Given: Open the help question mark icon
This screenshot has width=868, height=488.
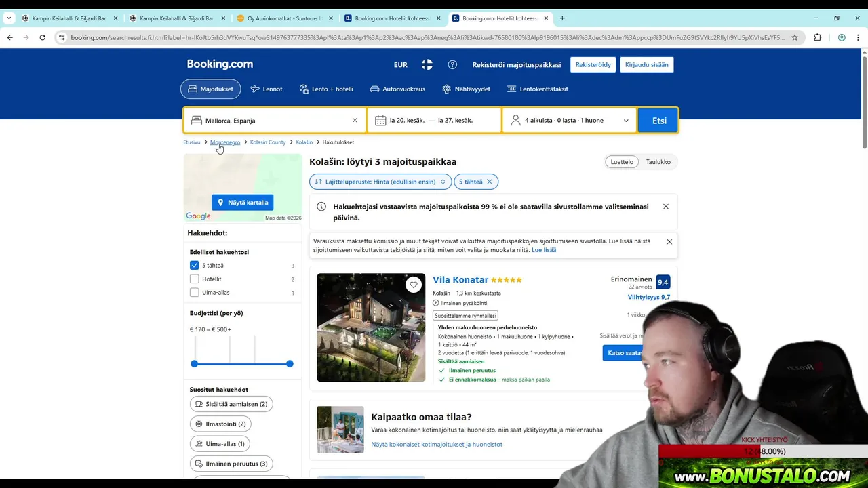Looking at the screenshot, I should coord(452,65).
